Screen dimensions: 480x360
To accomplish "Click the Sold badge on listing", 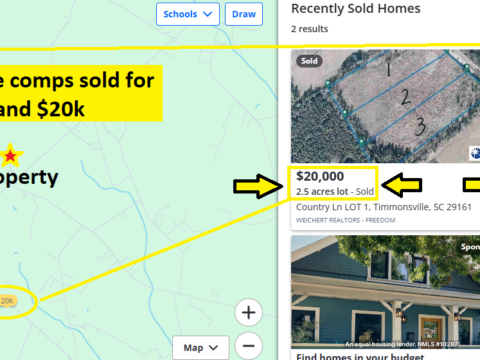I will pos(309,61).
